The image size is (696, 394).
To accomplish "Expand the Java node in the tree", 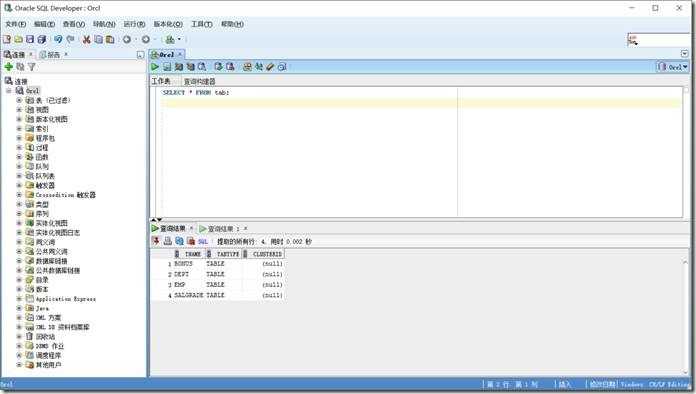I will tap(19, 308).
